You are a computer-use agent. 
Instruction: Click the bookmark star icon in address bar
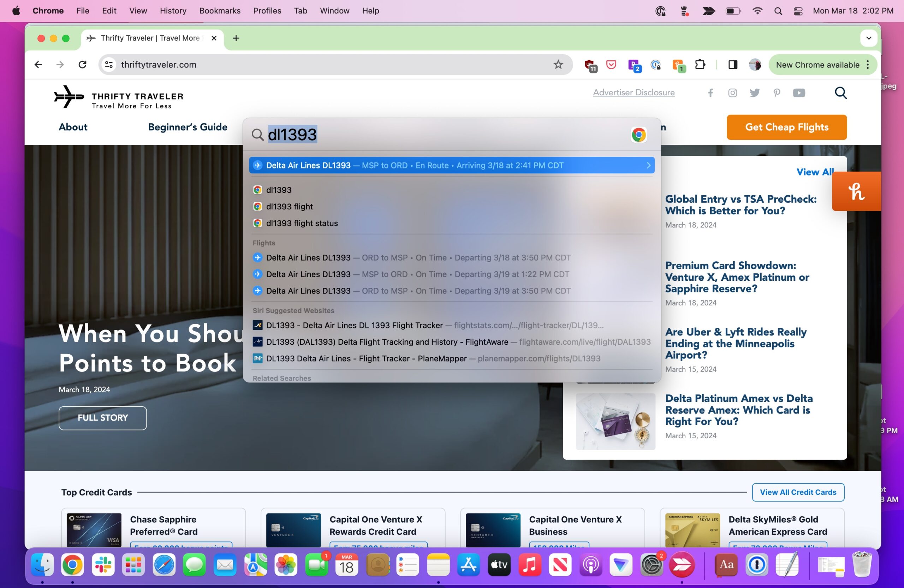559,65
